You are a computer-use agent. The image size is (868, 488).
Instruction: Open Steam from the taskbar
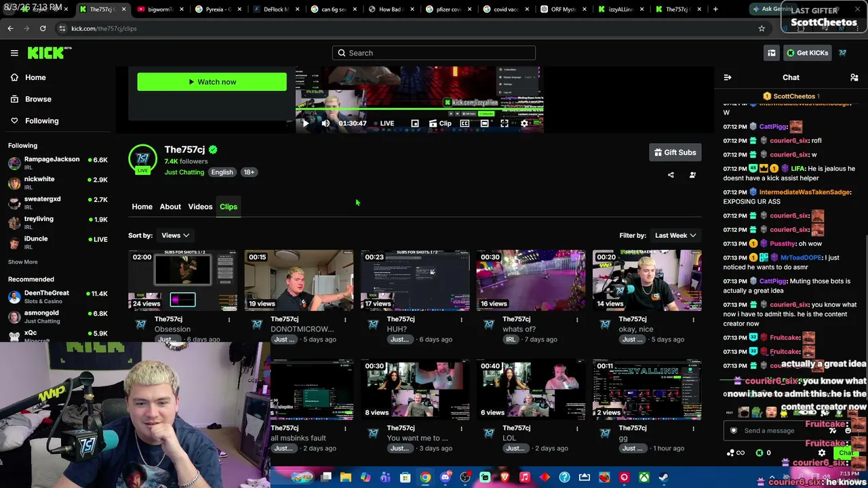(x=663, y=477)
